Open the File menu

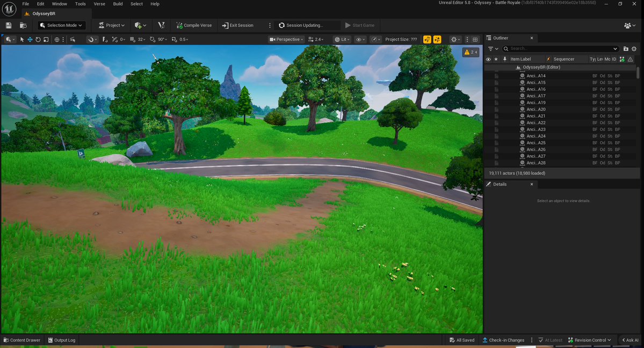coord(25,4)
